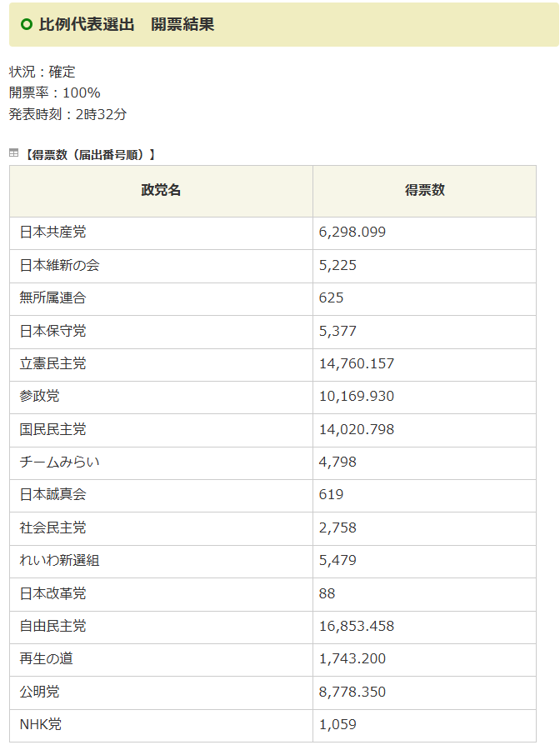The height and width of the screenshot is (745, 560).
Task: Select the チームみらい party name
Action: [59, 462]
